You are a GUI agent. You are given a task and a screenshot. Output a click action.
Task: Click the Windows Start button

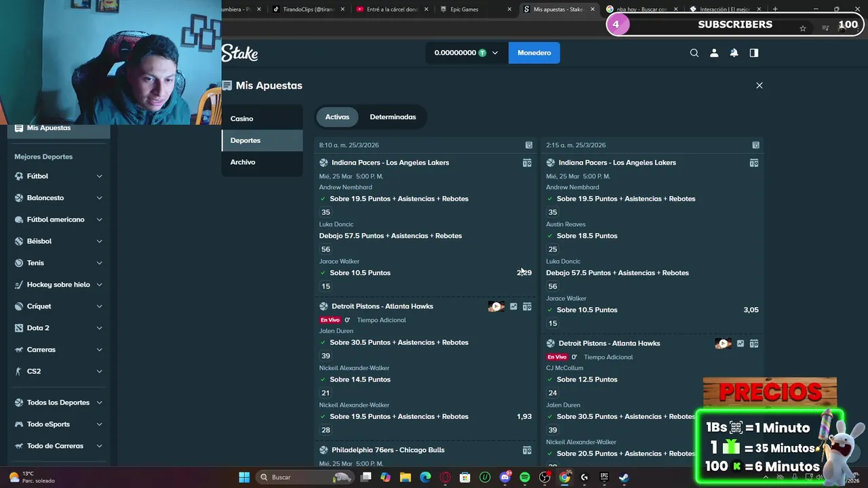pyautogui.click(x=244, y=477)
